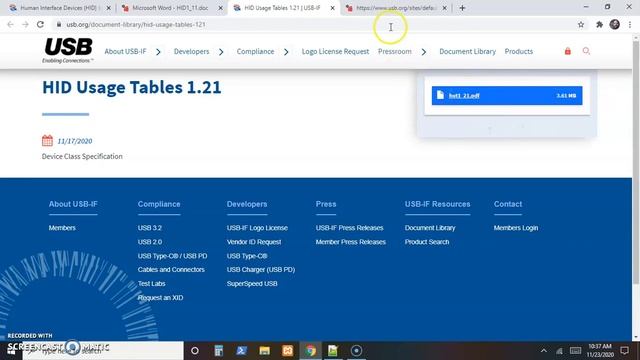The height and width of the screenshot is (360, 640).
Task: Open the About USB-IF nav menu
Action: coord(125,51)
